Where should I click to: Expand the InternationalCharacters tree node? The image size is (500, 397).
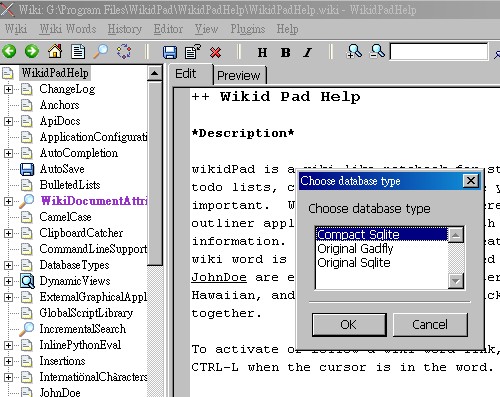[x=8, y=377]
